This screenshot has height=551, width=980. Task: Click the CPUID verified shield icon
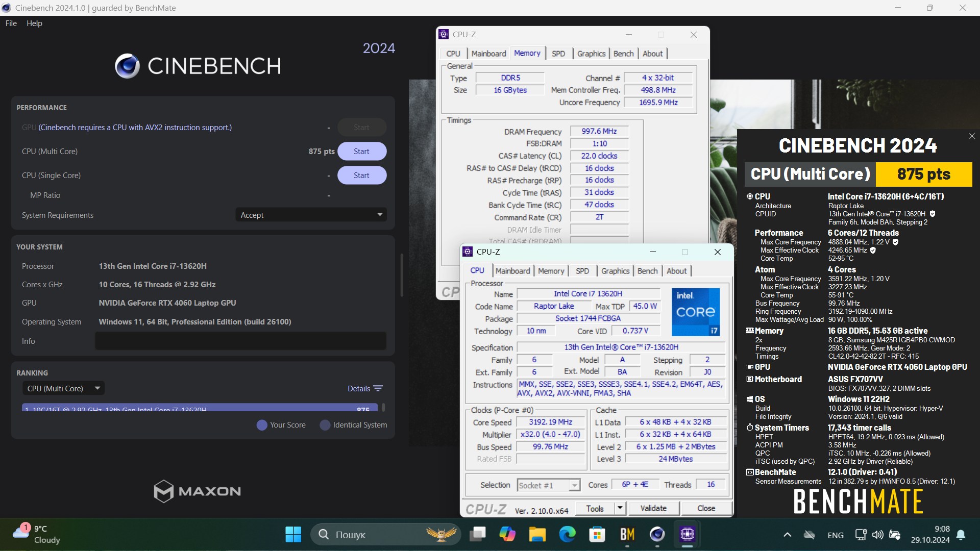pyautogui.click(x=933, y=214)
